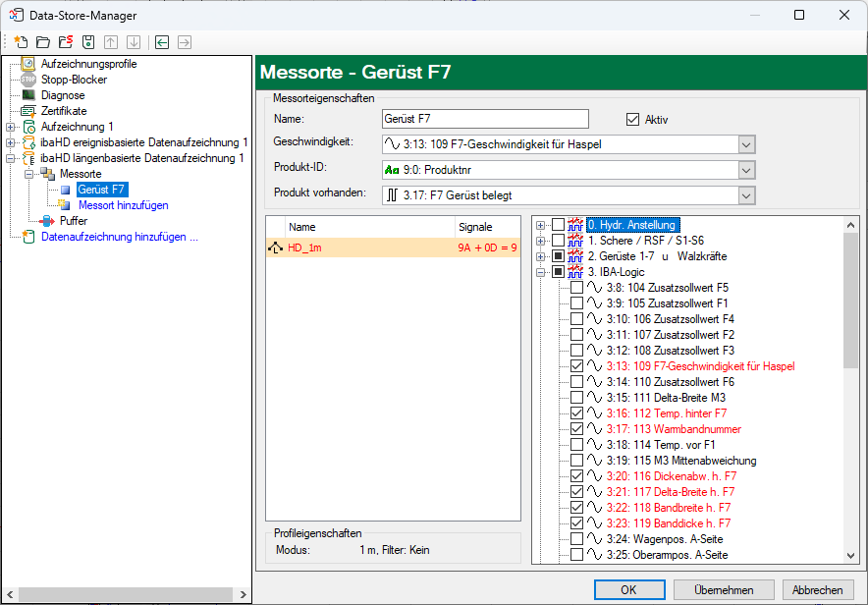Click the save configuration disk icon
The height and width of the screenshot is (605, 868).
point(88,42)
